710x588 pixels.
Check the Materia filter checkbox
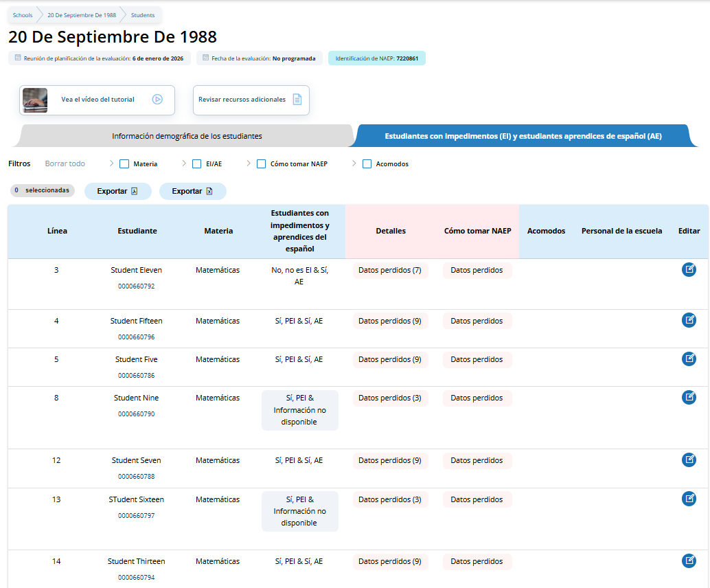(124, 164)
